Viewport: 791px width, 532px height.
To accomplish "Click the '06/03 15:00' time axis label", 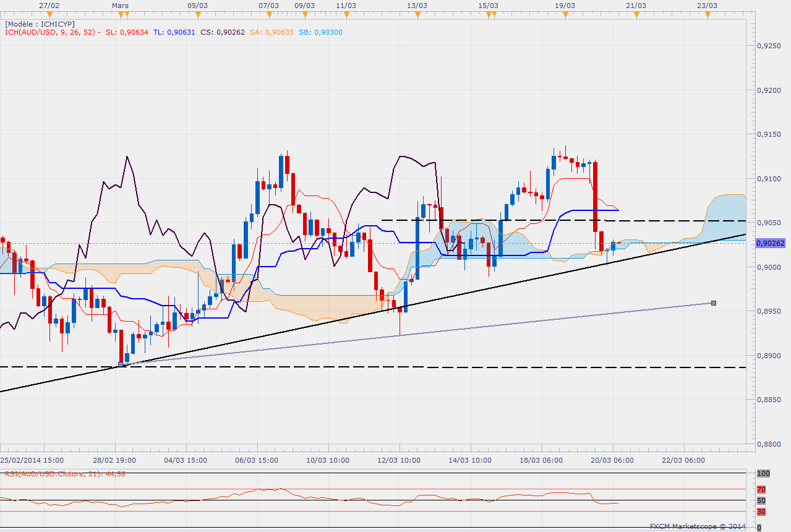I will pos(256,460).
